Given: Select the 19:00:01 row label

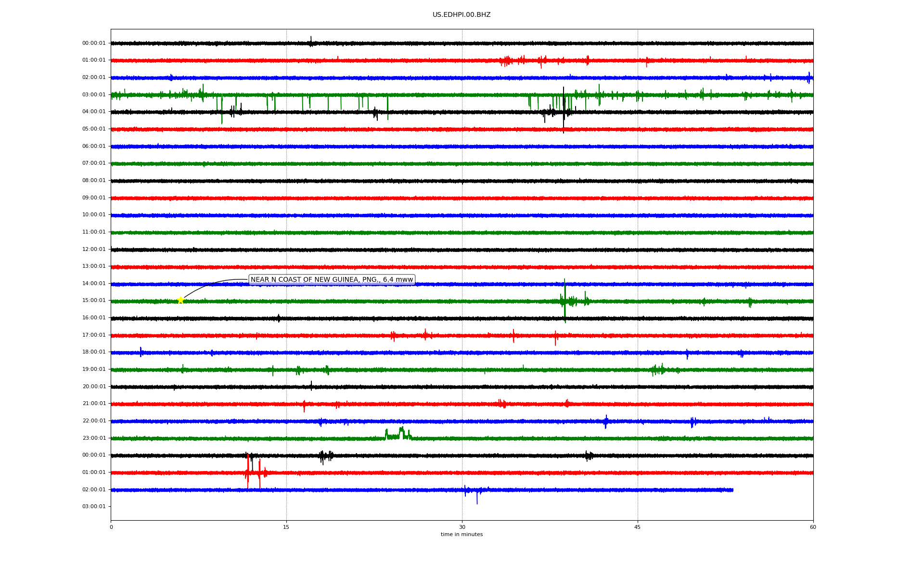Looking at the screenshot, I should [94, 369].
